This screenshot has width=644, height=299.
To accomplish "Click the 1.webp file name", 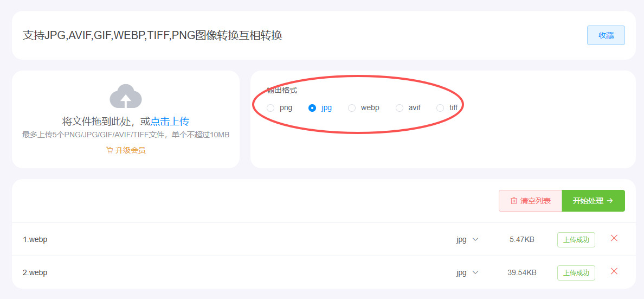I will pos(35,239).
